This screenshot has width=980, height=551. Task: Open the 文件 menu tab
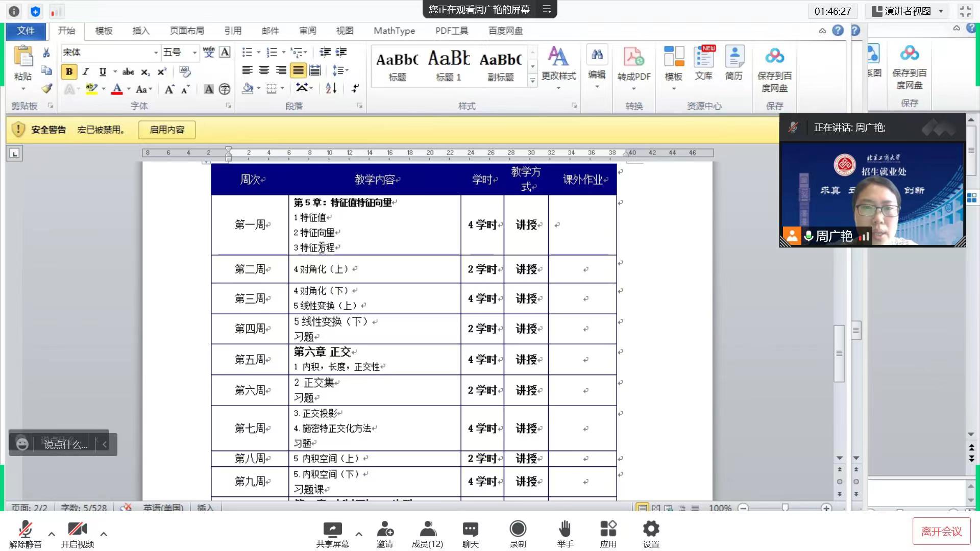26,31
